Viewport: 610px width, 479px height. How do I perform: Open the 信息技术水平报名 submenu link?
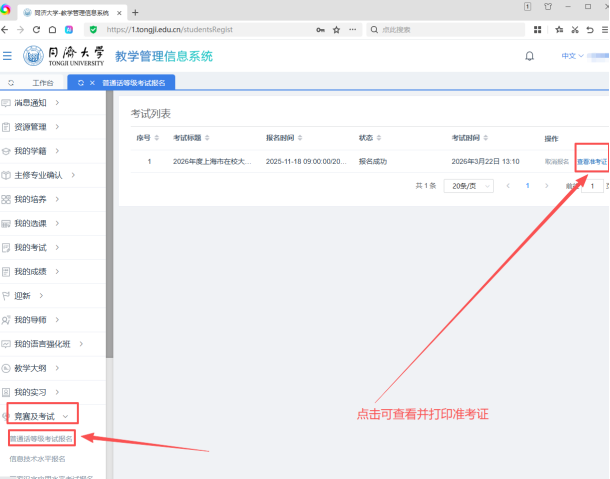coord(37,459)
